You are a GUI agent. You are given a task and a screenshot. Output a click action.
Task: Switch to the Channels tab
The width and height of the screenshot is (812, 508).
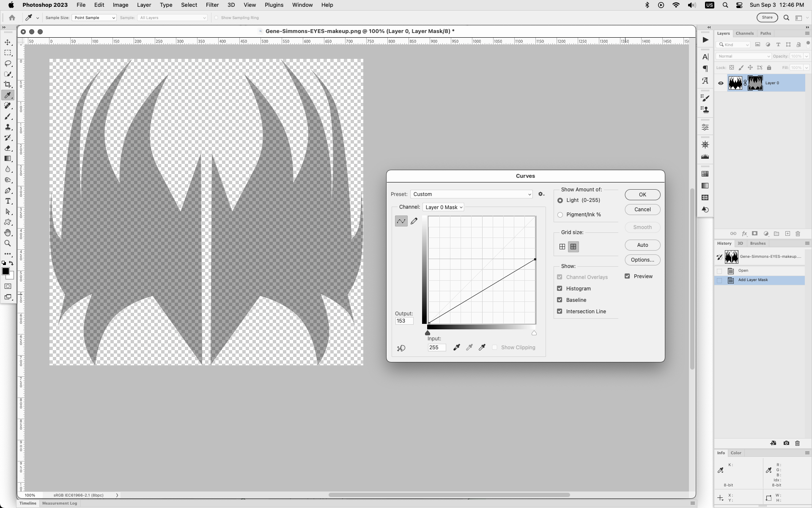[745, 33]
